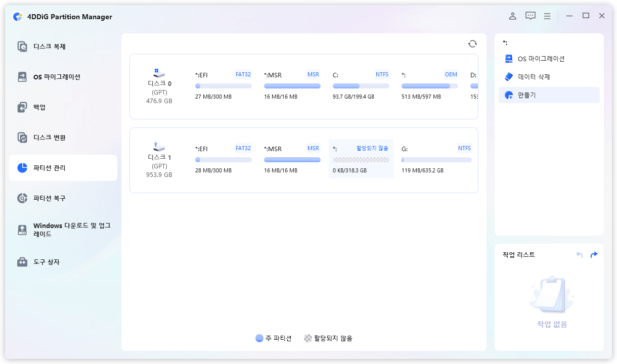
Task: Click the 4DDiG Partition Manager logo
Action: coord(18,17)
